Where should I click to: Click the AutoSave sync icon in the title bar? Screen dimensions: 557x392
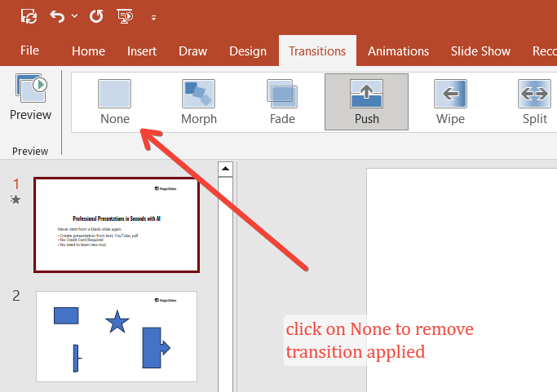(x=29, y=16)
